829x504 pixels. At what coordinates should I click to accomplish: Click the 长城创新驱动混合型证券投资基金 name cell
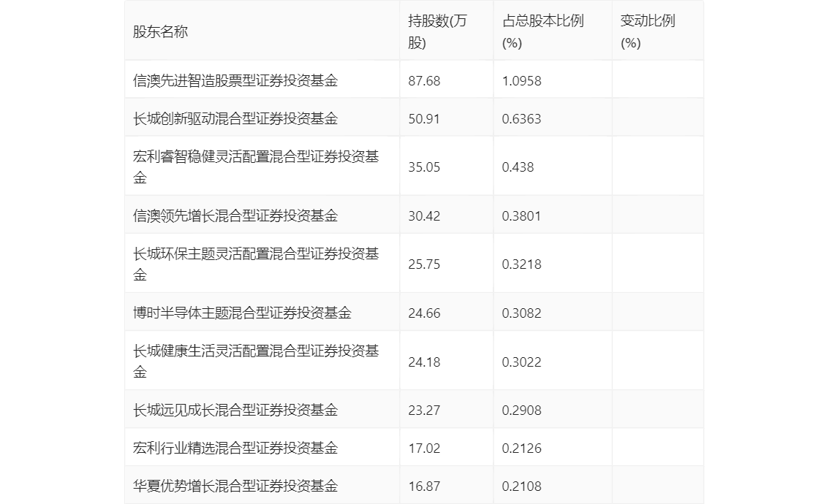pyautogui.click(x=262, y=118)
